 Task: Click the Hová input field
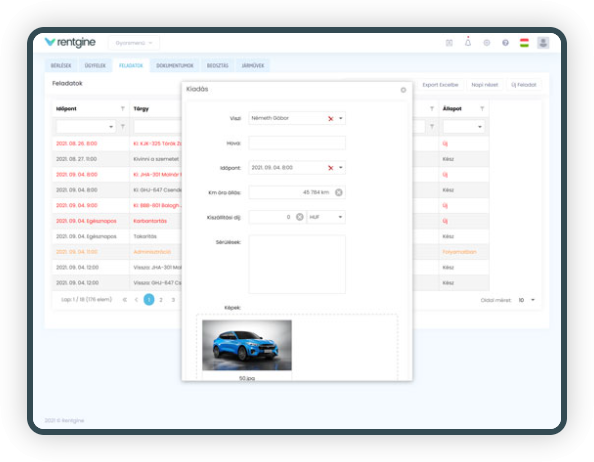coord(297,143)
